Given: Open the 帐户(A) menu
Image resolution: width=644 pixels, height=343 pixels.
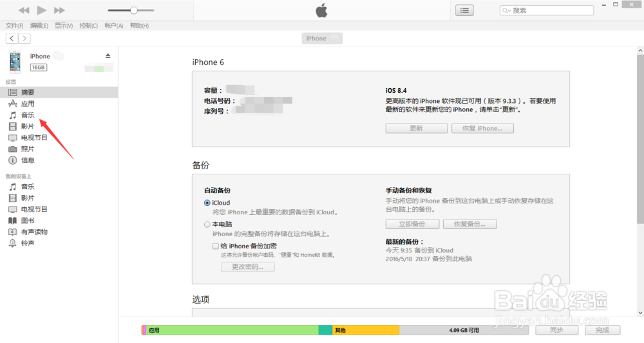Looking at the screenshot, I should click(114, 26).
